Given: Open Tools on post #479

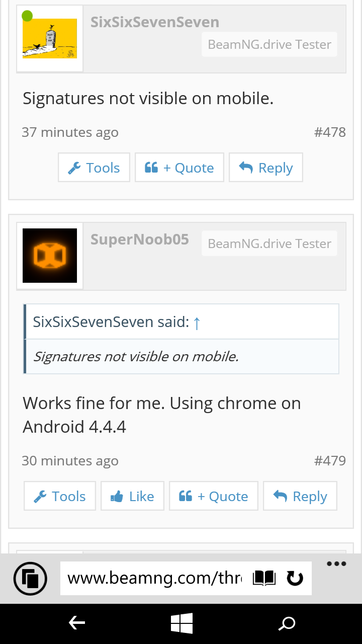Looking at the screenshot, I should pyautogui.click(x=60, y=496).
